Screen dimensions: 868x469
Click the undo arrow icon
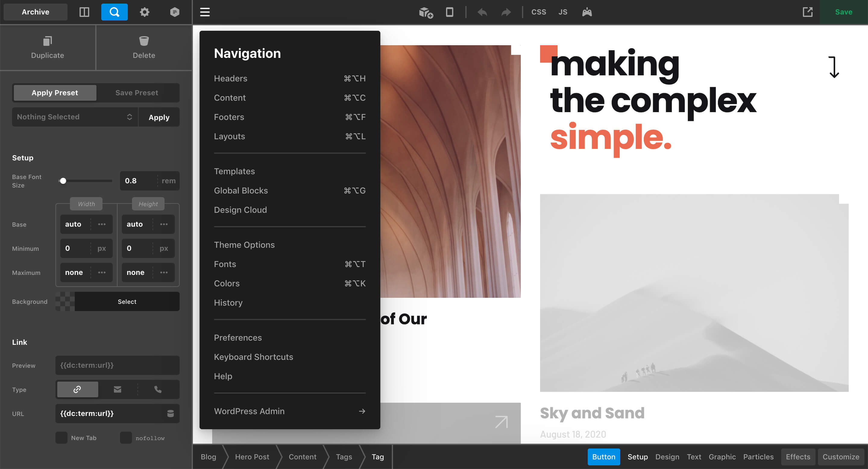point(482,12)
